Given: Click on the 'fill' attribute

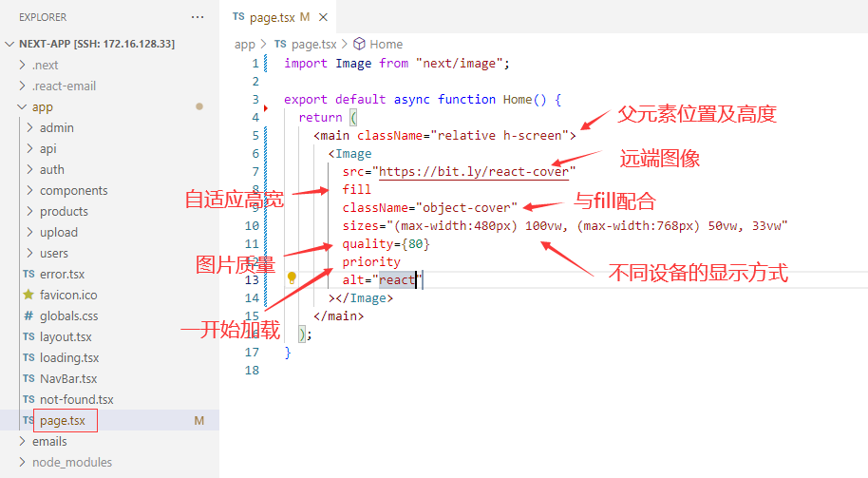Looking at the screenshot, I should 356,189.
